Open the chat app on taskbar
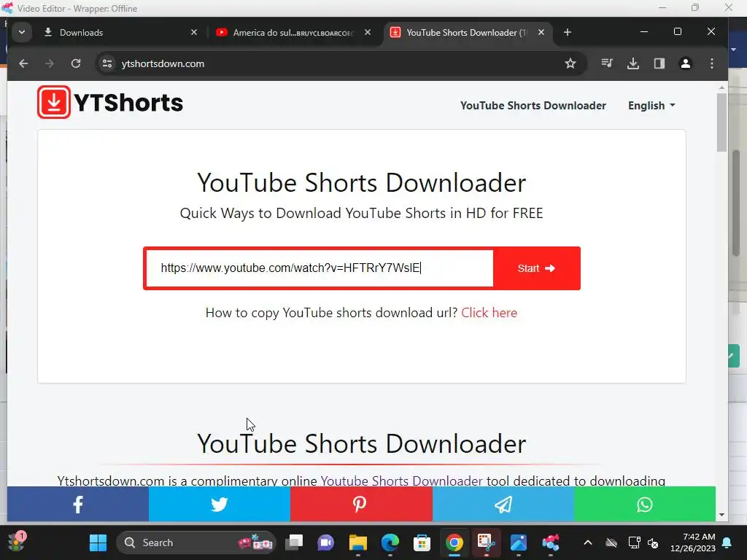 click(x=326, y=542)
